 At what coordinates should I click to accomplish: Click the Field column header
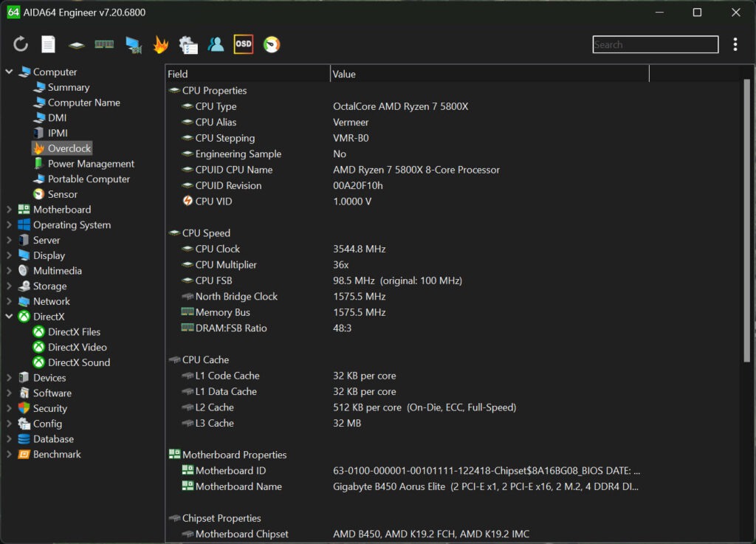point(247,74)
